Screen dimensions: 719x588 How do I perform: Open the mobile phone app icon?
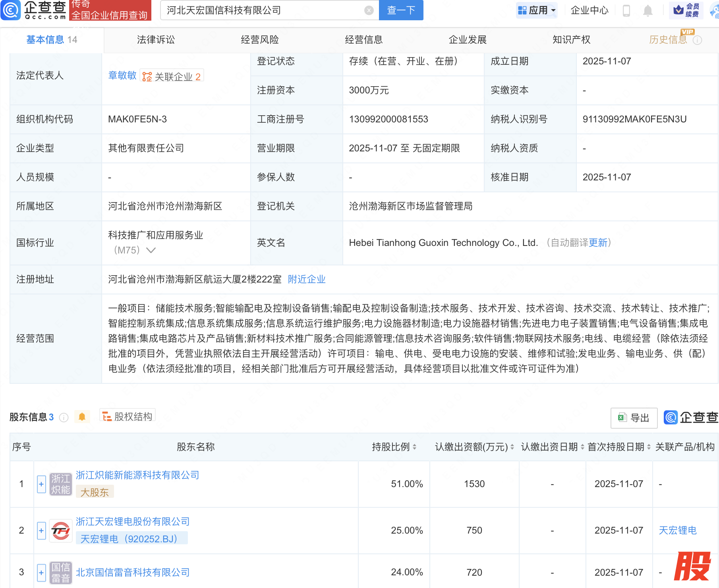(x=626, y=10)
